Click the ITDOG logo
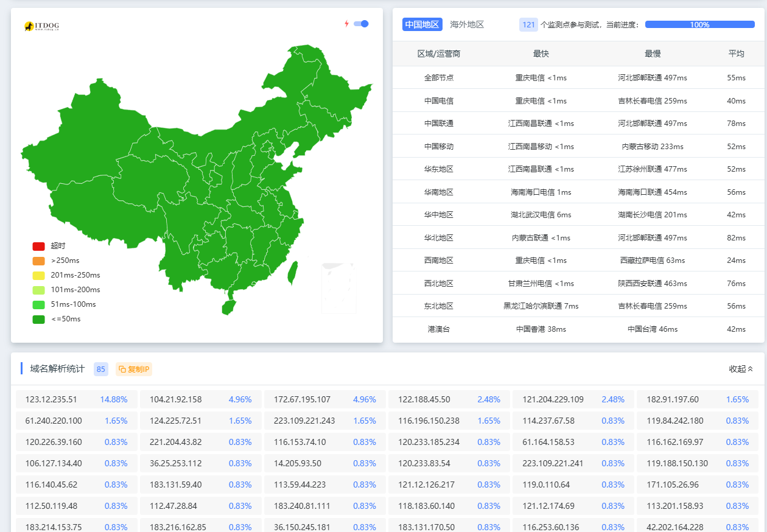The image size is (767, 532). tap(41, 26)
